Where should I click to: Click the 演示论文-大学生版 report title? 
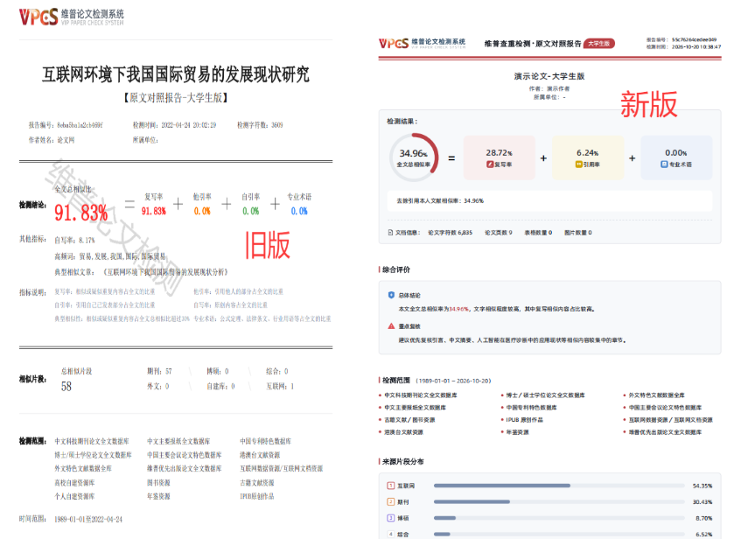coord(549,76)
